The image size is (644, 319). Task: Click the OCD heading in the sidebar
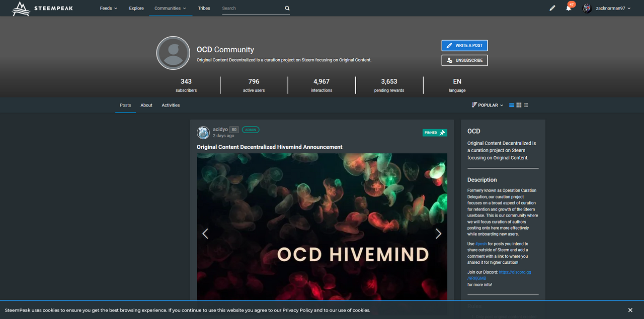point(474,131)
